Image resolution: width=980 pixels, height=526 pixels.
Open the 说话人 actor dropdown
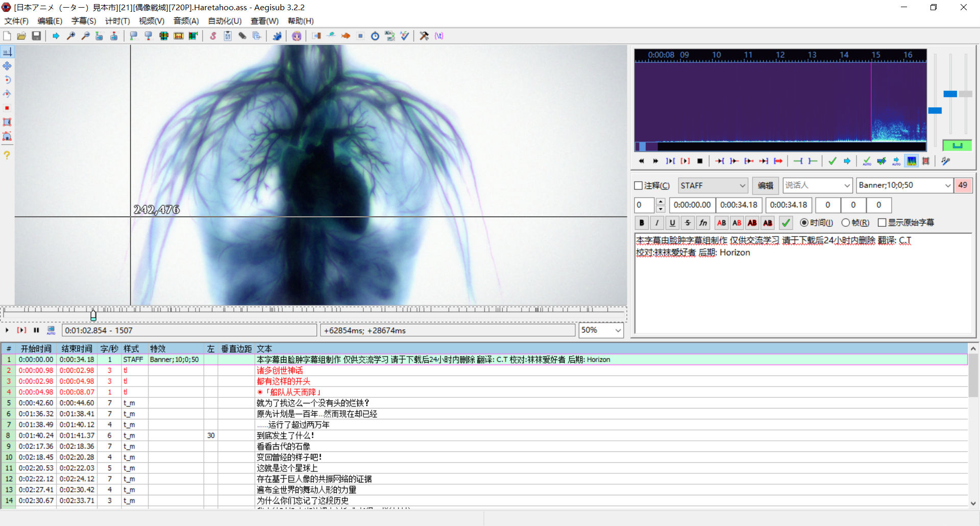pyautogui.click(x=817, y=185)
